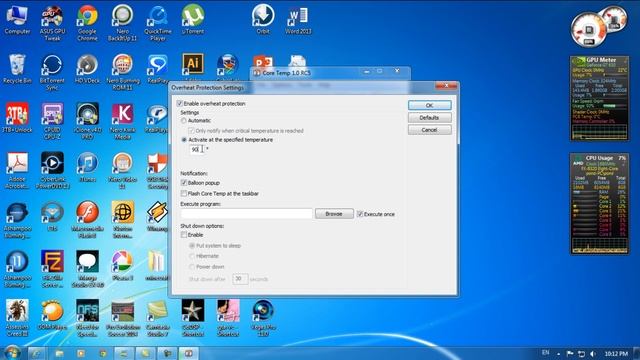Image resolution: width=640 pixels, height=360 pixels.
Task: Click the GPU Meter gadget title
Action: tap(601, 60)
